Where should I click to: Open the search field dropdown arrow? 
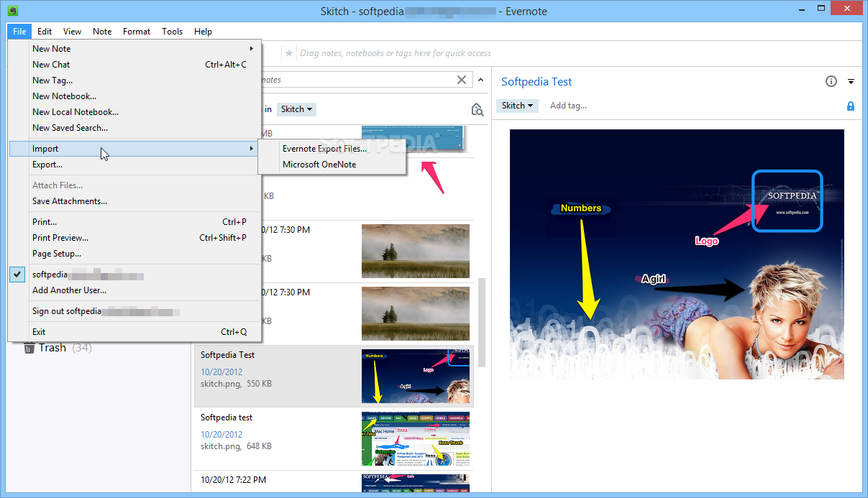[480, 80]
